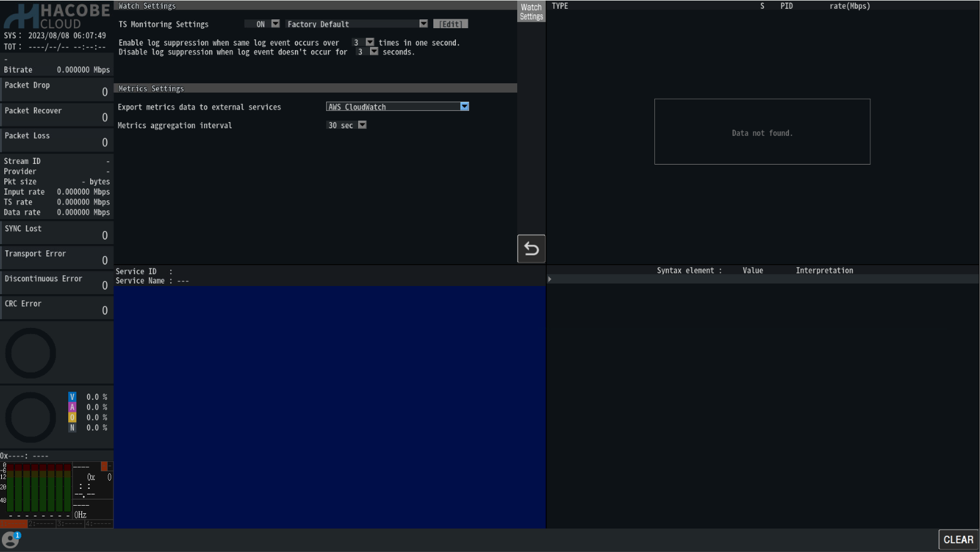Select audio channel tab 1
This screenshot has width=980, height=552.
[x=14, y=523]
